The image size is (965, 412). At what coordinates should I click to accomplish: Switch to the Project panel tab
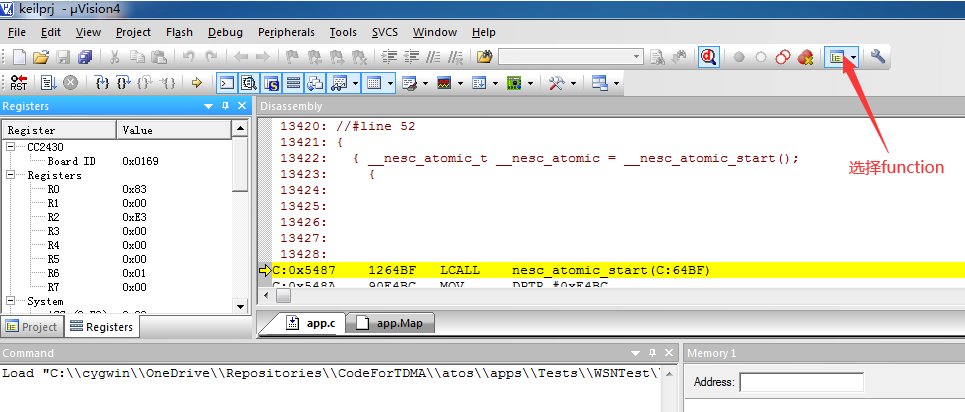[32, 326]
